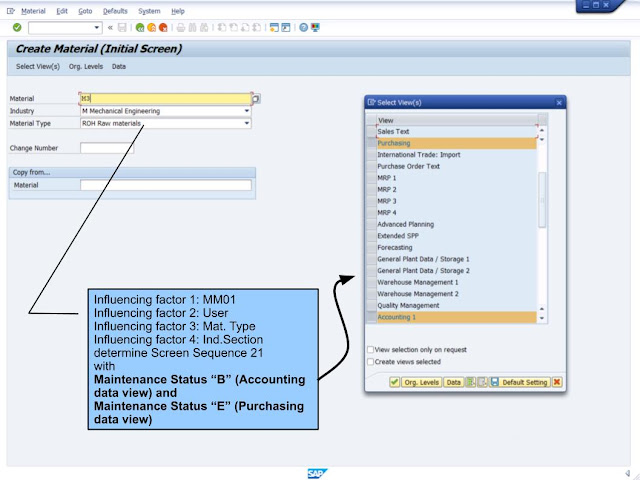Close Select View(s) dialog using title bar X
640x480 pixels.
pyautogui.click(x=559, y=102)
